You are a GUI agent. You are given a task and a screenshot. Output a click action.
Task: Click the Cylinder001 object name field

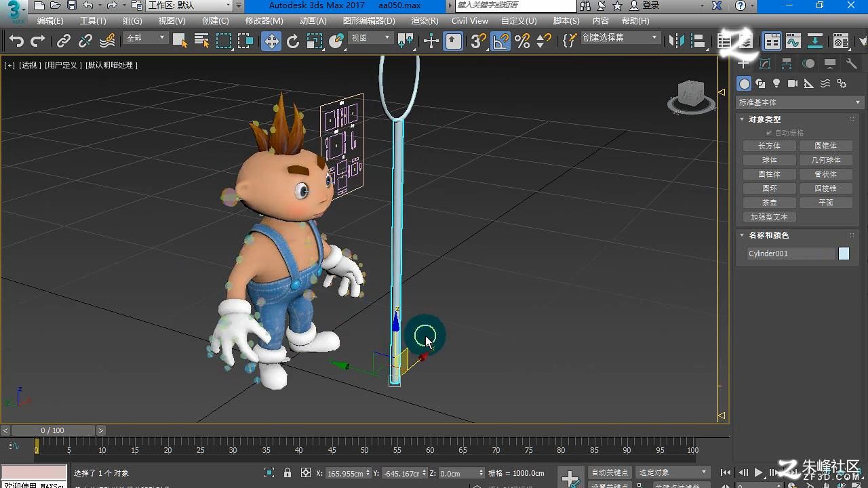point(791,253)
